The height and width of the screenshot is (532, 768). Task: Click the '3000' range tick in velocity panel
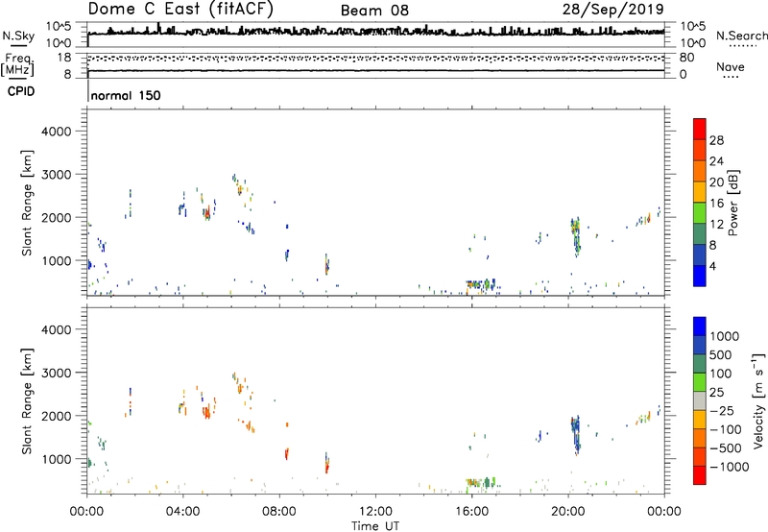point(57,373)
